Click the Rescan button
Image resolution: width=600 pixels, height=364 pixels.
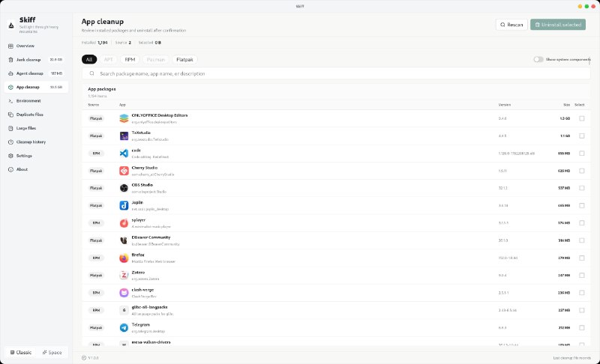(x=511, y=25)
